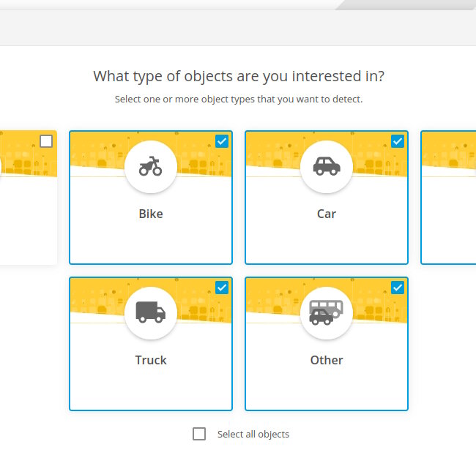
Task: Uncheck the Car card checkbox
Action: coord(398,141)
